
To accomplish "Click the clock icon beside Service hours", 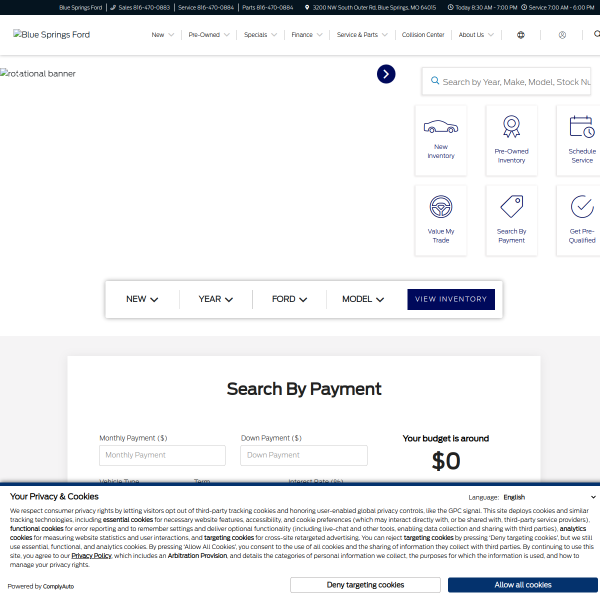I will click(524, 7).
